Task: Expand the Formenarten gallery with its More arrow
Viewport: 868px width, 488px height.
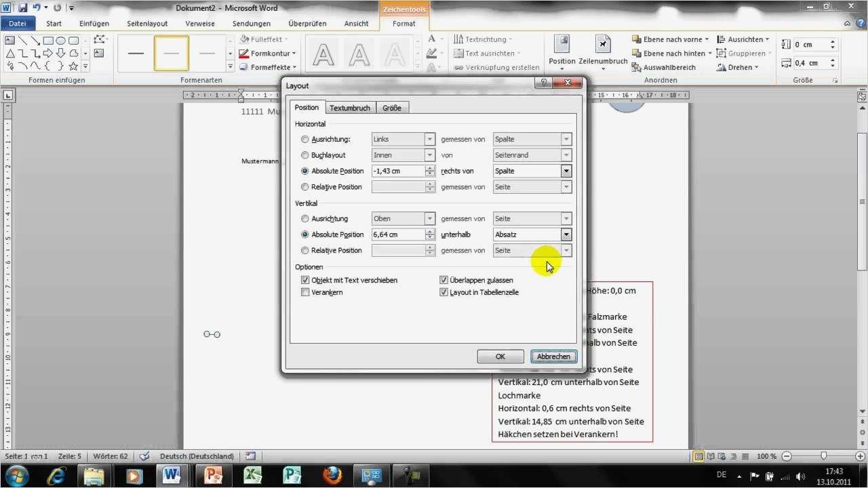Action: tap(230, 66)
